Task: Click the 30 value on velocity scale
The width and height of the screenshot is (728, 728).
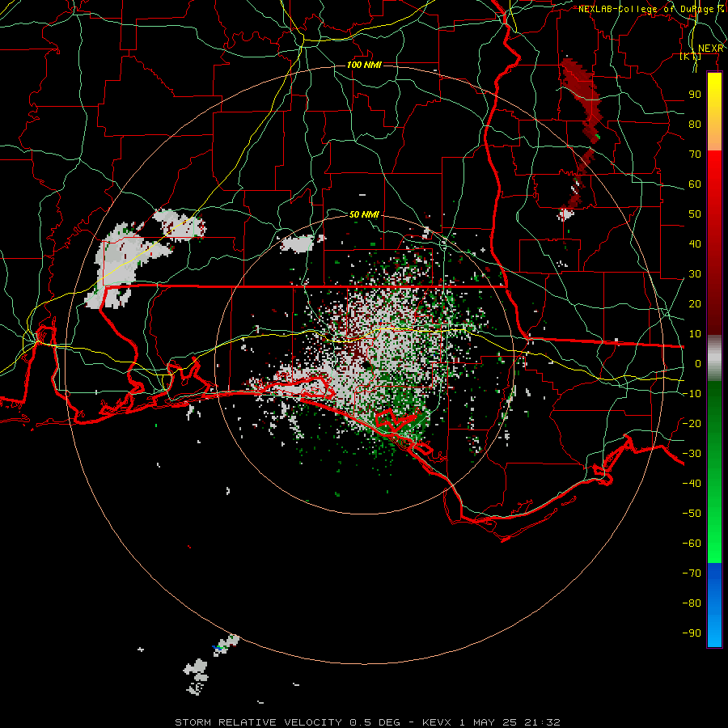Action: [695, 274]
